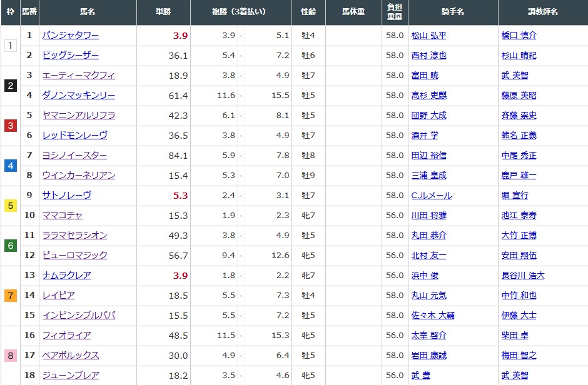Image resolution: width=588 pixels, height=385 pixels.
Task: Open the ウインカーネリアン horse profile
Action: click(x=79, y=176)
